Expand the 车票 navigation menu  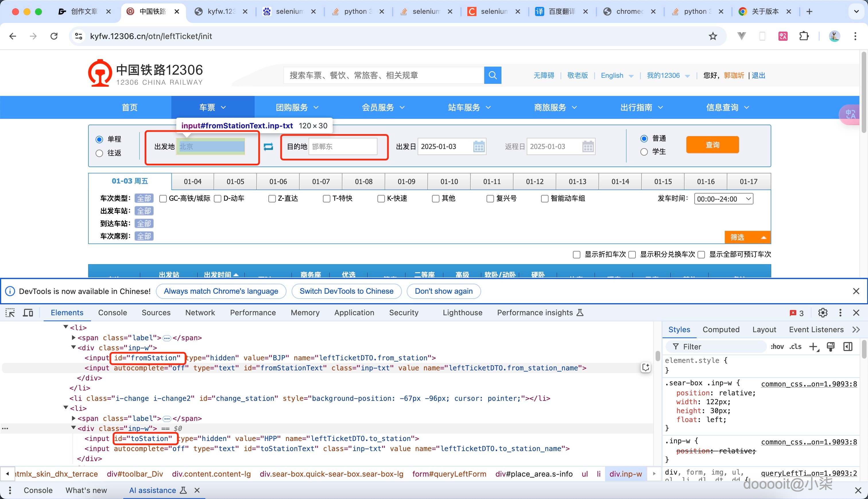pyautogui.click(x=212, y=107)
